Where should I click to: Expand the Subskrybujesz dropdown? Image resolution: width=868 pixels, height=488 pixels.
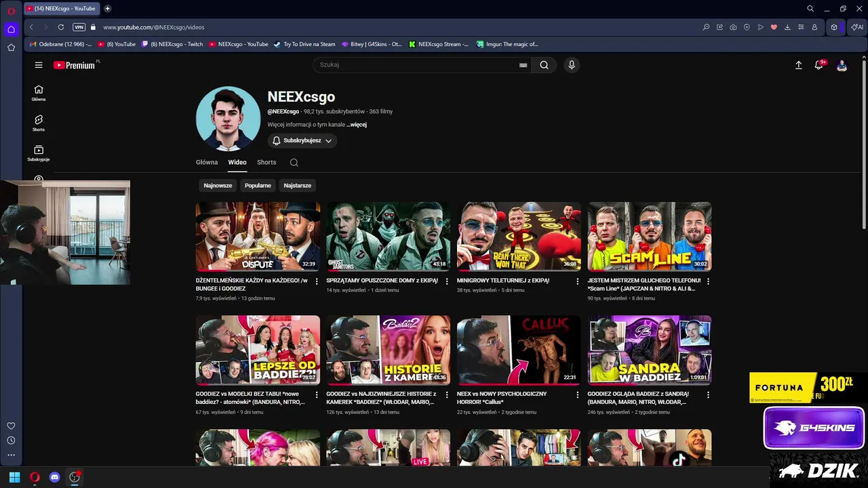click(x=302, y=140)
